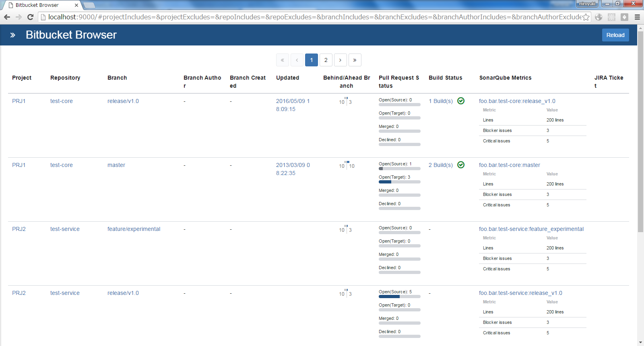Open 2 Build(s) status link

pyautogui.click(x=441, y=165)
